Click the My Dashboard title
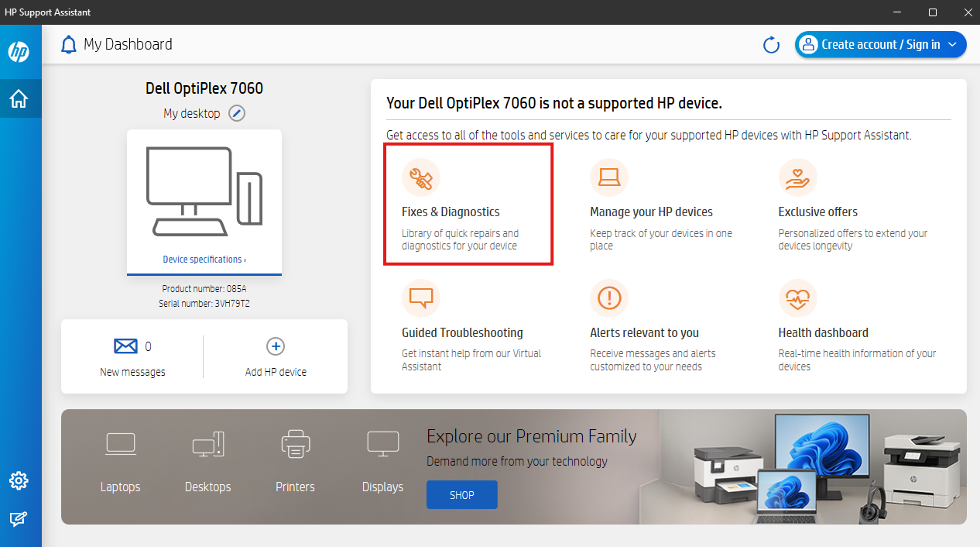The height and width of the screenshot is (547, 980). (128, 44)
